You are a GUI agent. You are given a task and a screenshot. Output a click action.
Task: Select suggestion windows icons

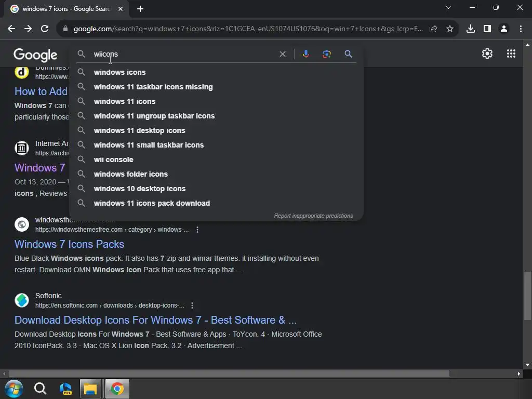tap(216, 72)
